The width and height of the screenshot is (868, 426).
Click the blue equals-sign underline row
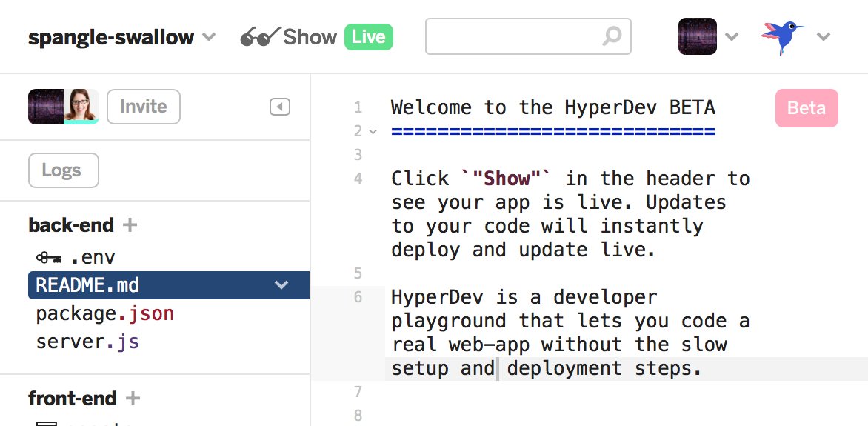point(553,132)
